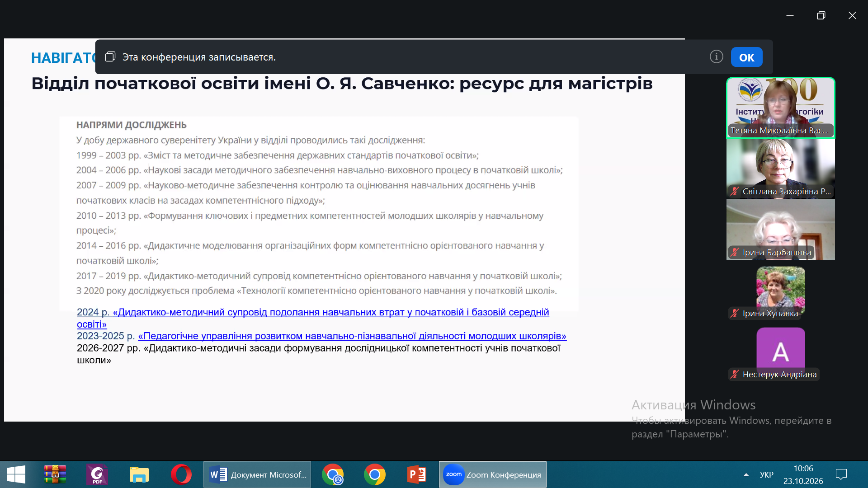The image size is (868, 488).
Task: Open PowerPoint from the taskbar
Action: (x=416, y=475)
